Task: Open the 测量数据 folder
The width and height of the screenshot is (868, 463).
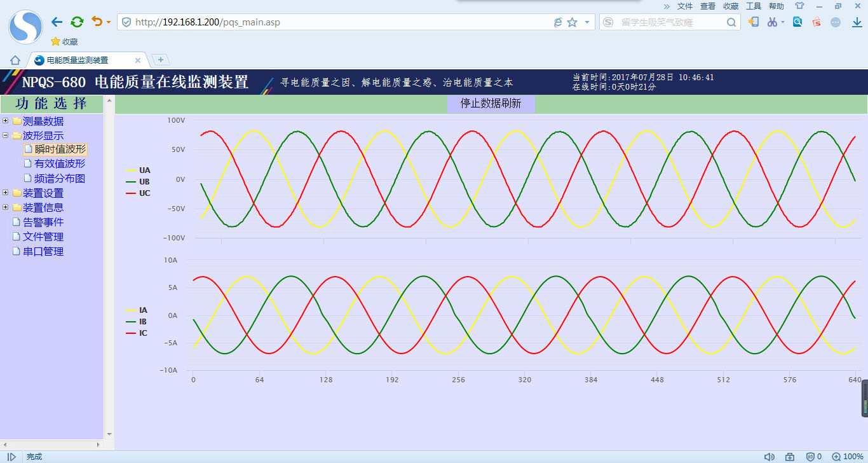Action: (x=43, y=121)
